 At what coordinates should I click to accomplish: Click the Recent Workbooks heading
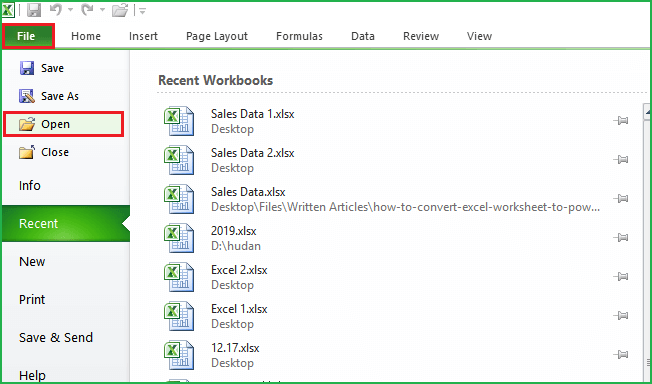point(215,80)
